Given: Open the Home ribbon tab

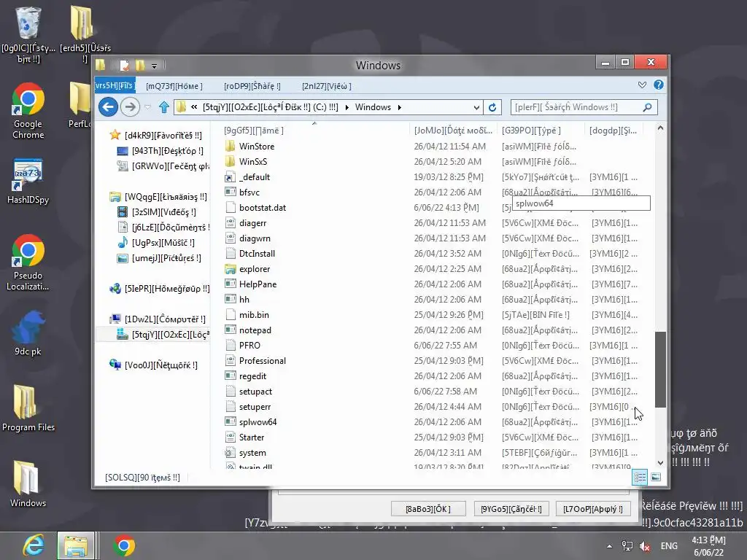Looking at the screenshot, I should pos(174,86).
